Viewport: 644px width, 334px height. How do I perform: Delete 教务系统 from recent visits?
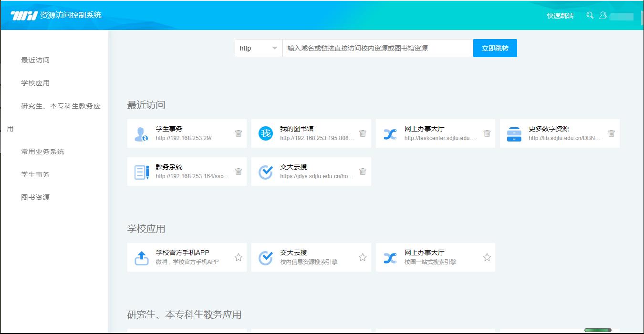(239, 172)
